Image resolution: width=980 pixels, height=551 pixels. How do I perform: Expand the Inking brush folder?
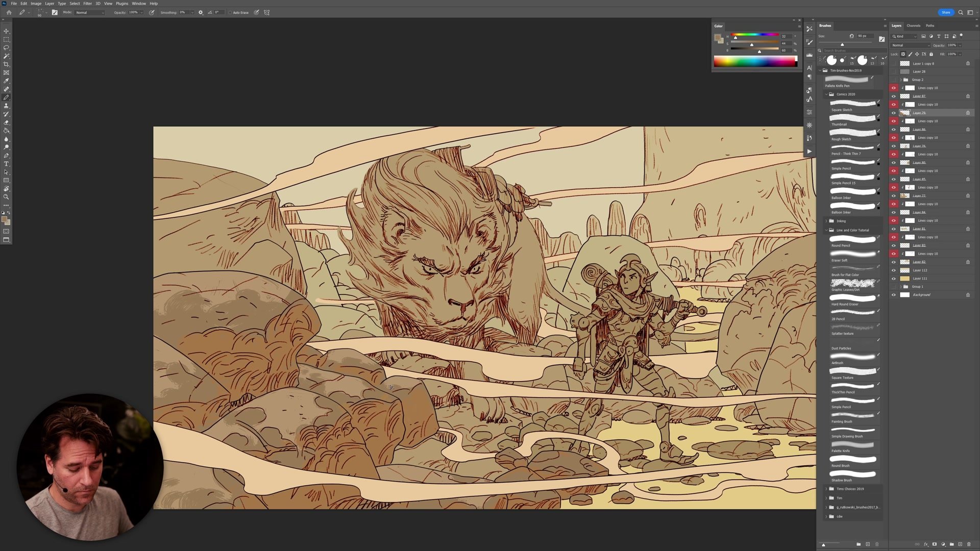click(x=826, y=221)
